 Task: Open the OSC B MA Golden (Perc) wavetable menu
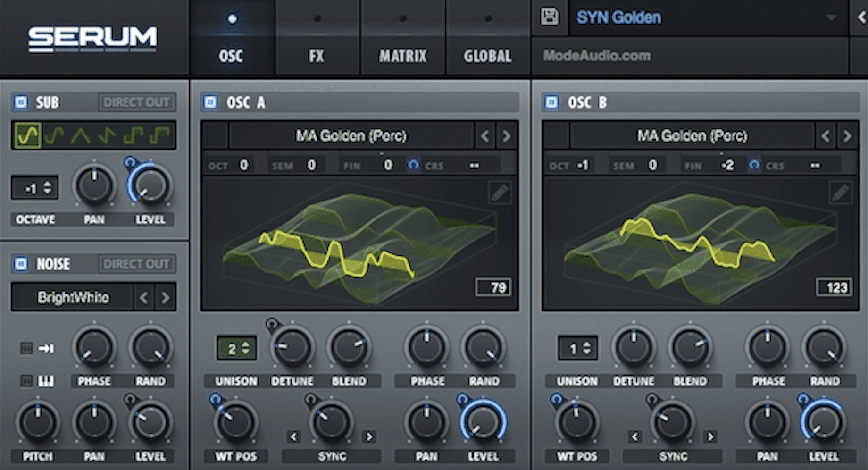click(692, 136)
